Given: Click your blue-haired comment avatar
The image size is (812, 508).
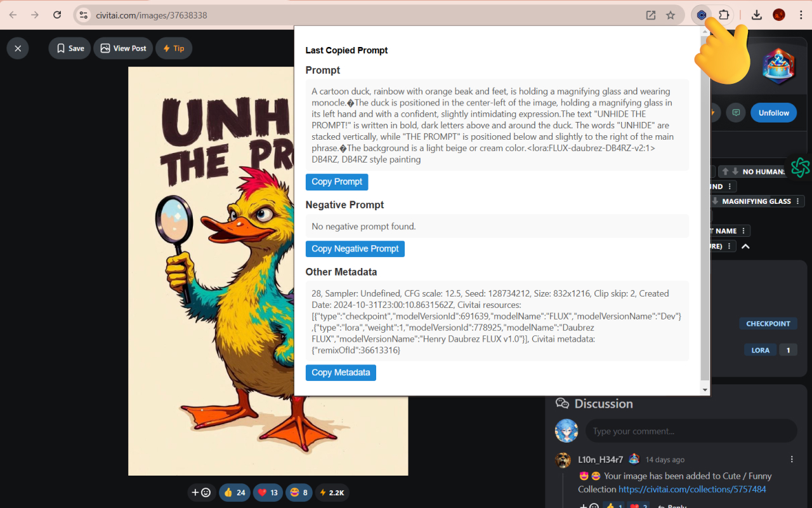Looking at the screenshot, I should click(x=566, y=431).
